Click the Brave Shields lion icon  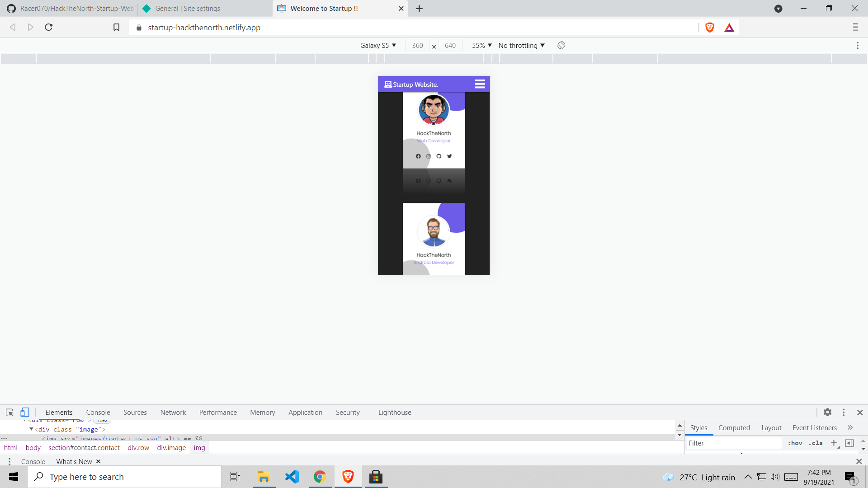coord(710,28)
